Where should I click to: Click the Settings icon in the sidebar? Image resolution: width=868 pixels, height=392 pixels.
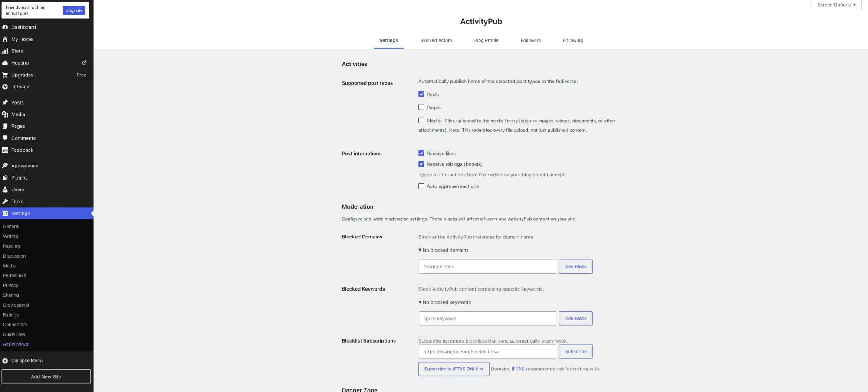pos(5,213)
